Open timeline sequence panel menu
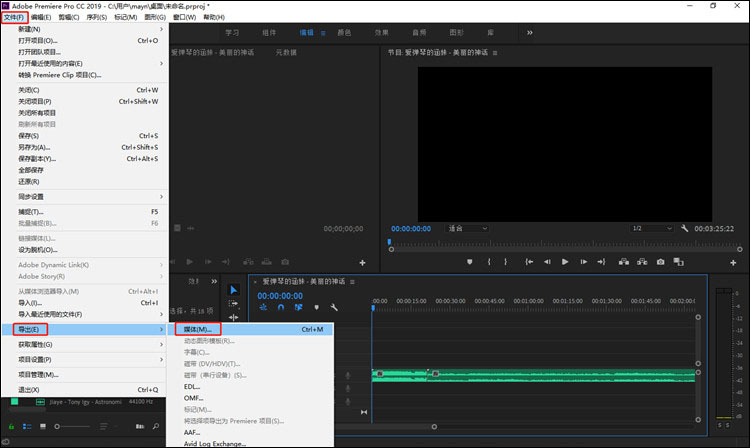750x448 pixels. [x=352, y=282]
